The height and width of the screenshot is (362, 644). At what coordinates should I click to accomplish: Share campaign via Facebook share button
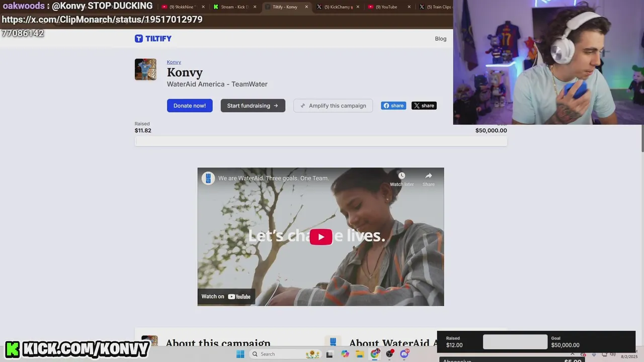coord(393,106)
